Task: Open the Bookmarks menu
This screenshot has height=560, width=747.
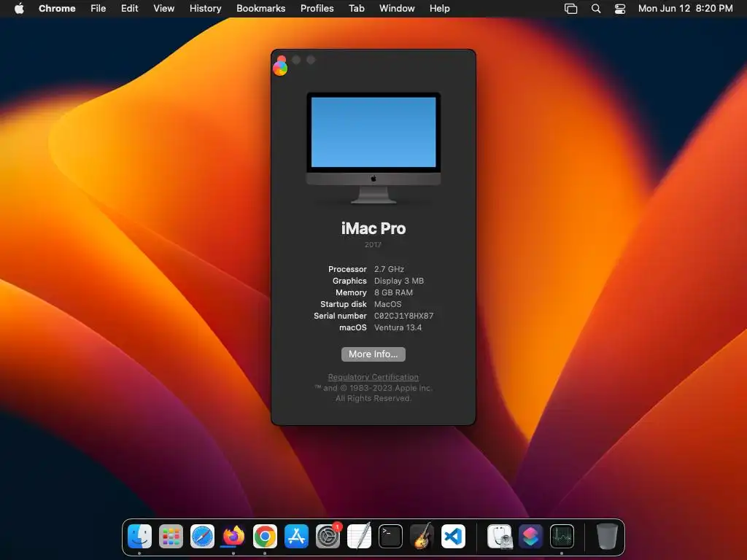Action: coord(260,8)
